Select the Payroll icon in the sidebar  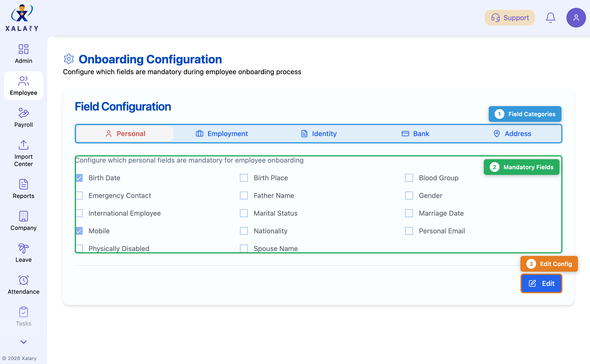pyautogui.click(x=23, y=113)
